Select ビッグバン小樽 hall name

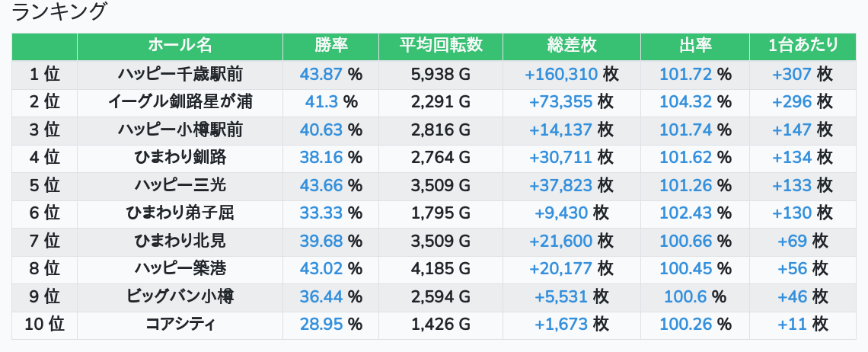(x=180, y=296)
